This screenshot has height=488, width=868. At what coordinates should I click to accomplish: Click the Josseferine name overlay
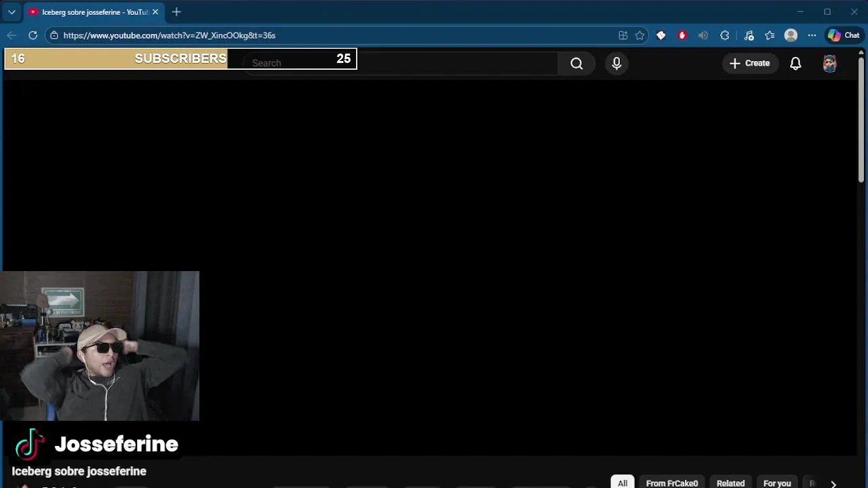coord(116,444)
